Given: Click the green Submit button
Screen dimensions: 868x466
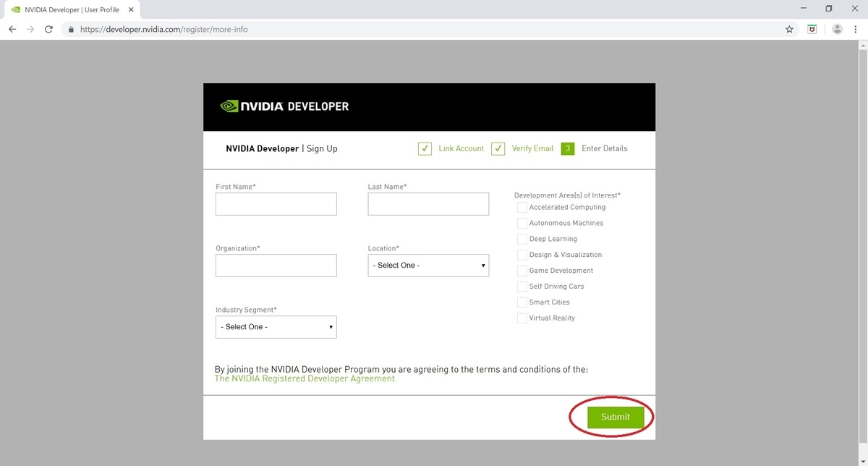Looking at the screenshot, I should click(616, 417).
